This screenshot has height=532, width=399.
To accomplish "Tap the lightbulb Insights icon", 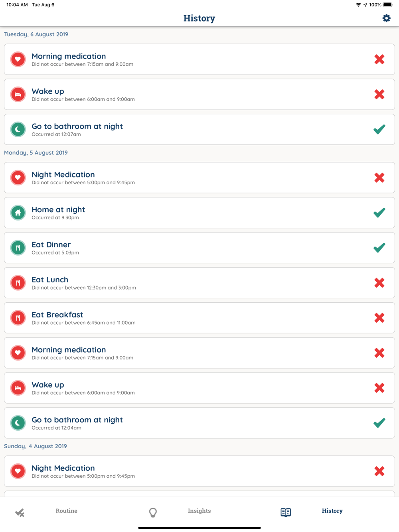I will [153, 512].
